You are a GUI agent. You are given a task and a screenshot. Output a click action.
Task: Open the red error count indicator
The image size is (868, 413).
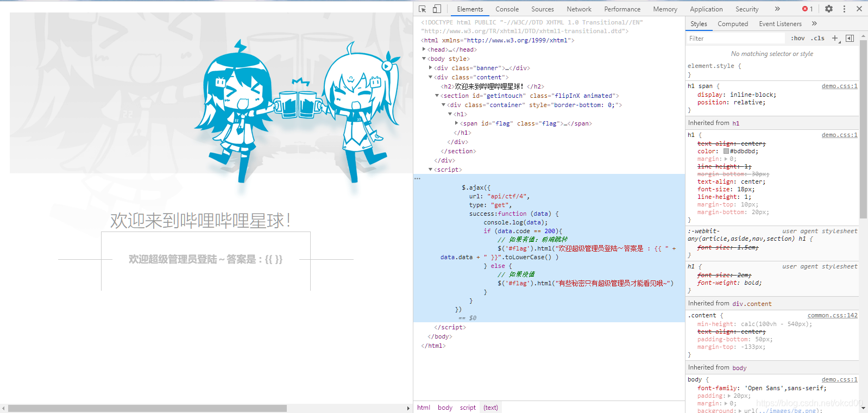807,9
